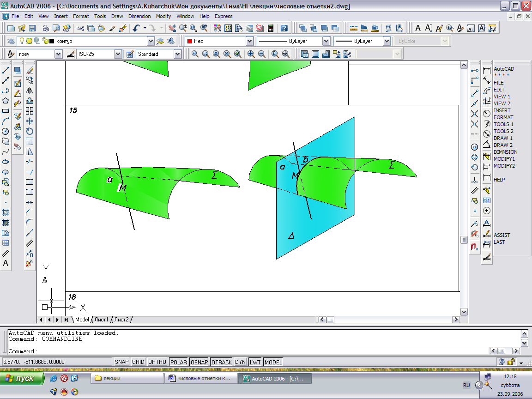Select the Circle draw tool
Screen dimensions: 532x399
(6, 131)
